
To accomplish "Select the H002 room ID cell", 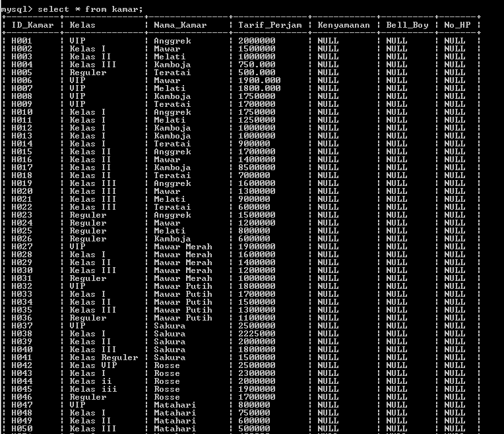I will 22,49.
